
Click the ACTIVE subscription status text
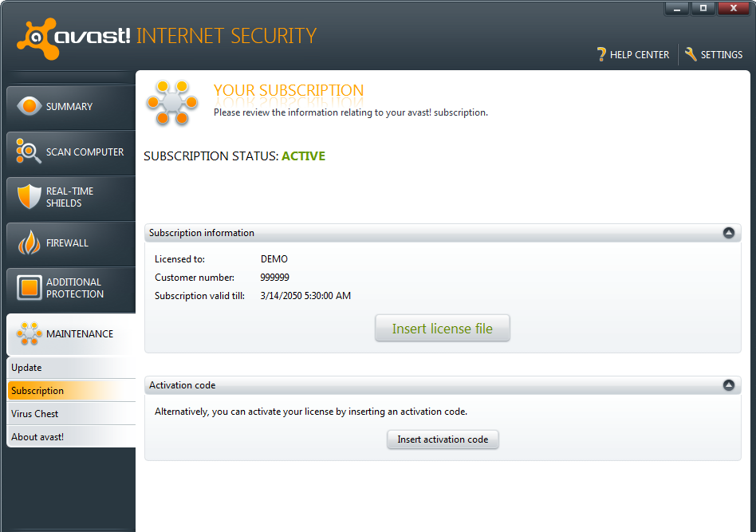pos(303,156)
